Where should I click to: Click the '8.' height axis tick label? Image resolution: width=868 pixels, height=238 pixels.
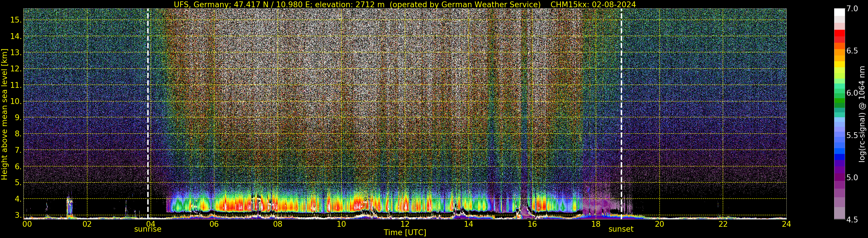point(18,134)
